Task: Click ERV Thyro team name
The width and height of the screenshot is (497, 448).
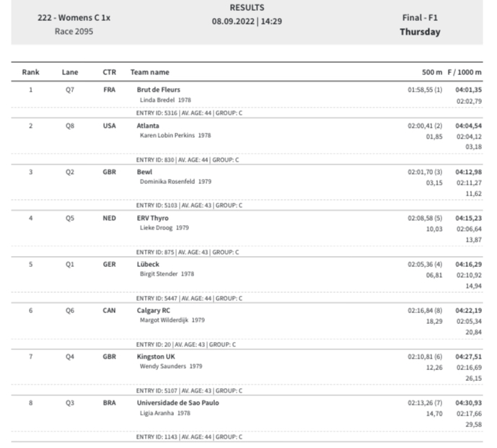Action: (x=152, y=218)
